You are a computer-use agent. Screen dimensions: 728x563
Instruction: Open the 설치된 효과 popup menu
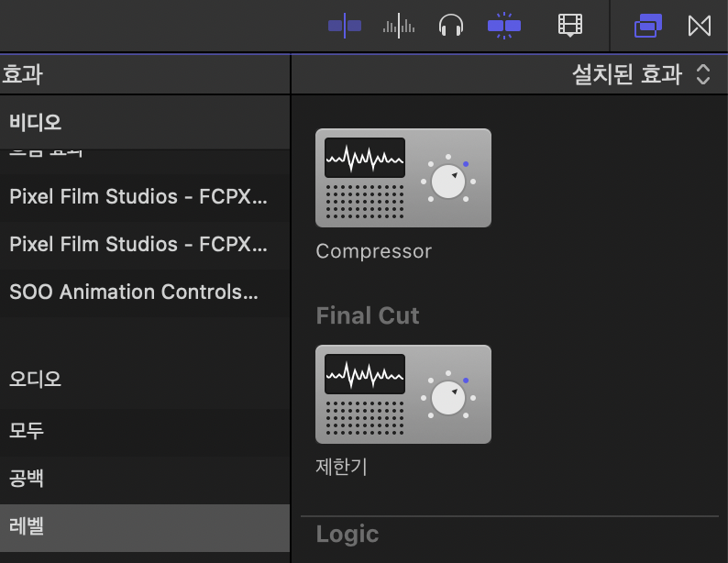click(x=641, y=74)
